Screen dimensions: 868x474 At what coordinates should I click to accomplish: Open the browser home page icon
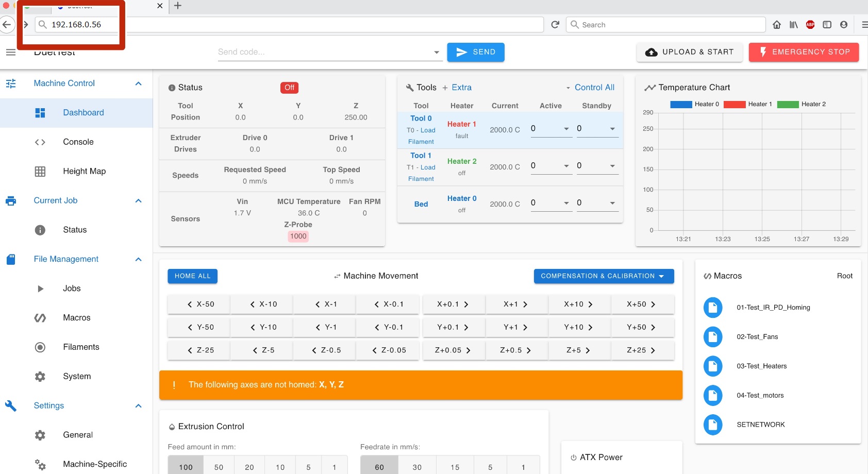[777, 25]
